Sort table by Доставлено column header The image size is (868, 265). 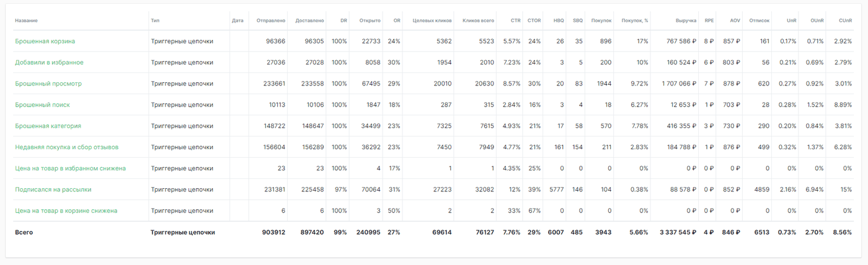(309, 20)
